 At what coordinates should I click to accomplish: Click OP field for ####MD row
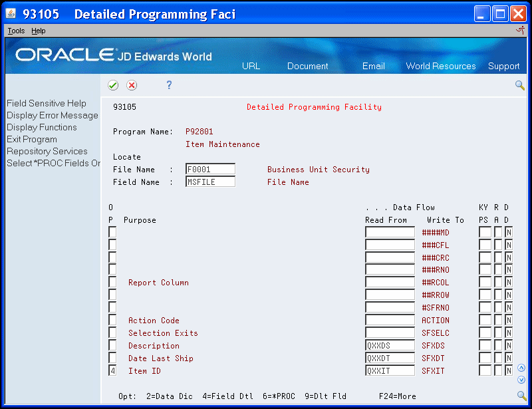point(112,232)
